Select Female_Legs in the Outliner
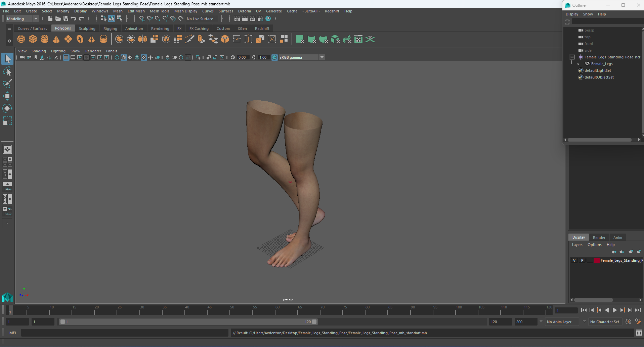The image size is (644, 347). (602, 64)
